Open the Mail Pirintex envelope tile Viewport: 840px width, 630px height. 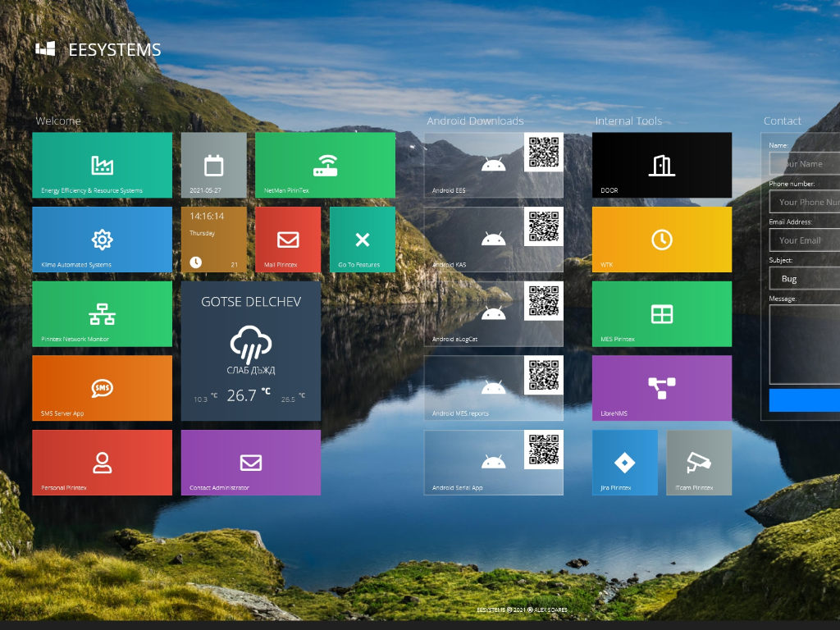pos(288,240)
